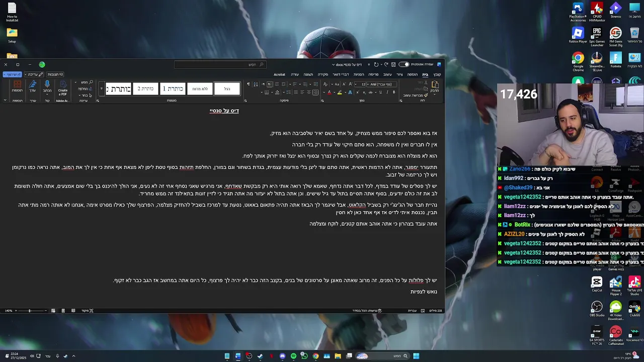Screen dimensions: 644x362
Task: Open the Review tab (סקירה)
Action: point(323,74)
